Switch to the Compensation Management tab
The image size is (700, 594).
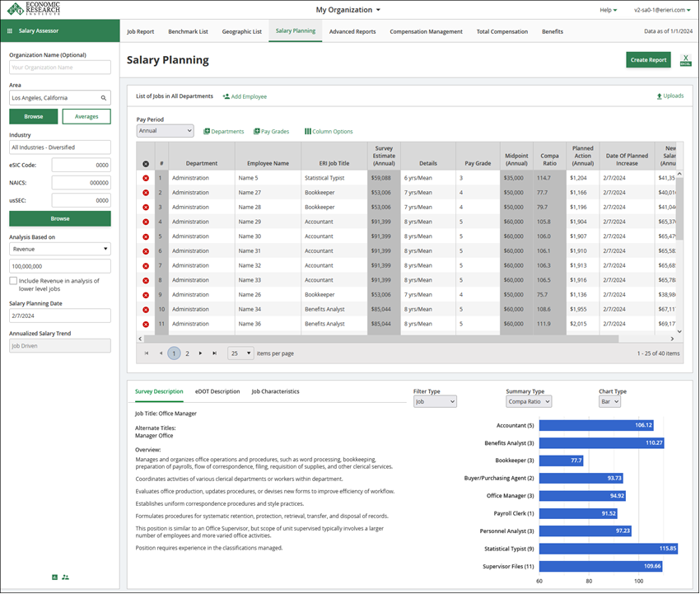point(426,31)
